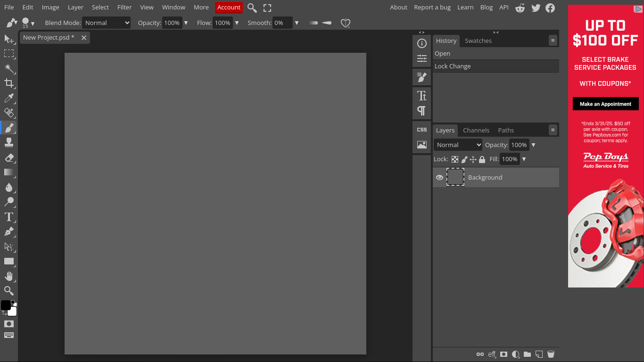Open the Brush panel icon

point(422,77)
